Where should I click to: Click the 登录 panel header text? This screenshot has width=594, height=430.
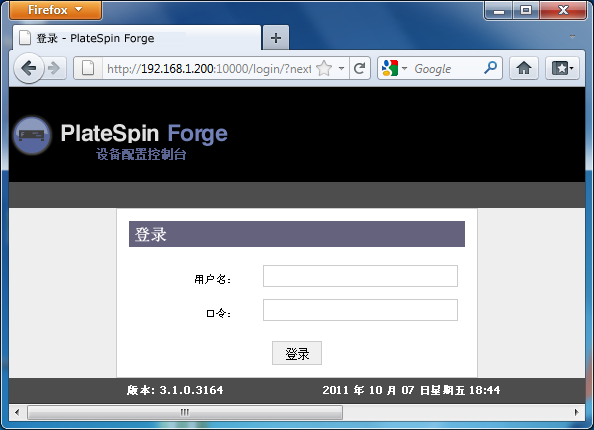click(x=151, y=234)
